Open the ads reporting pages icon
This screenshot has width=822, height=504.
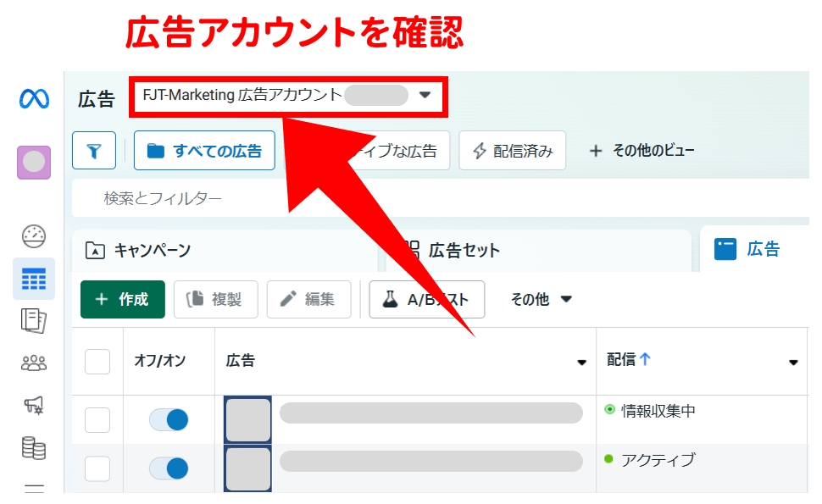34,321
